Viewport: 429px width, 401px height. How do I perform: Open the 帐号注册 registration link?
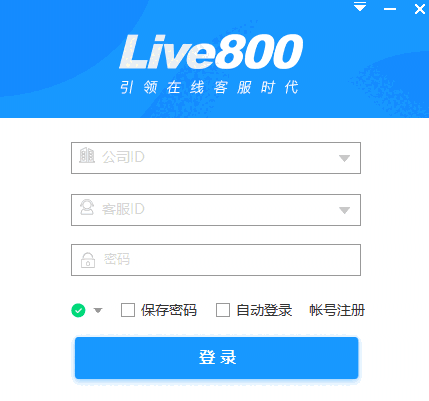pos(337,310)
